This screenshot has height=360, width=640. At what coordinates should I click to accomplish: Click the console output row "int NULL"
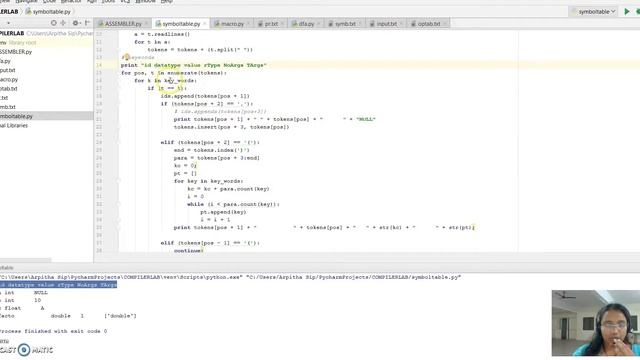(x=24, y=293)
